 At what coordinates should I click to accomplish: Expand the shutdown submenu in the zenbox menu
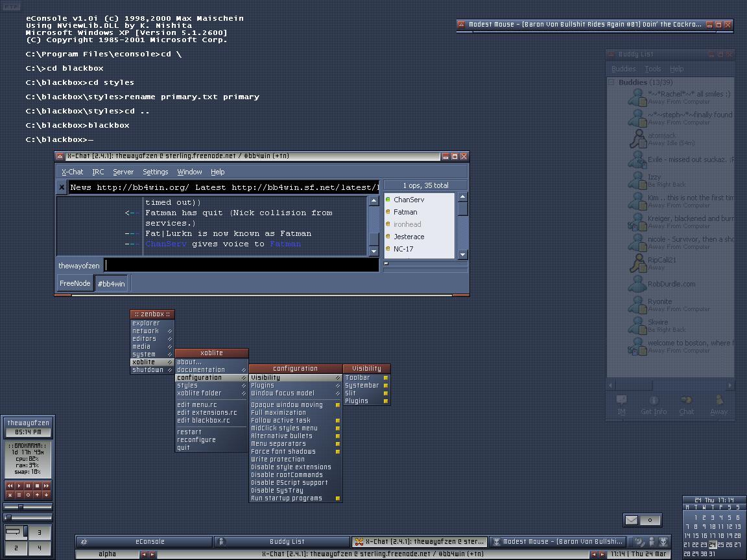(x=152, y=370)
